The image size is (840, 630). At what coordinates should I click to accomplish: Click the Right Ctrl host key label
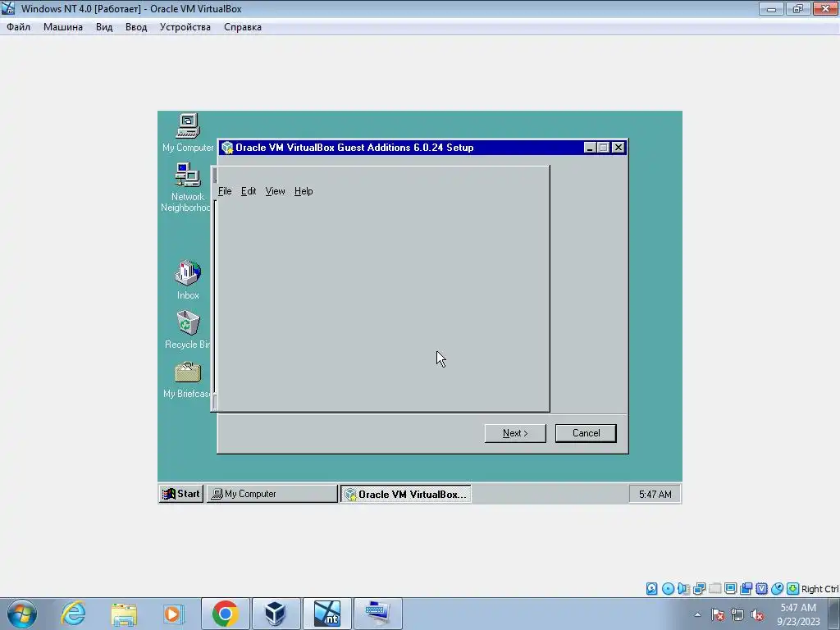819,589
